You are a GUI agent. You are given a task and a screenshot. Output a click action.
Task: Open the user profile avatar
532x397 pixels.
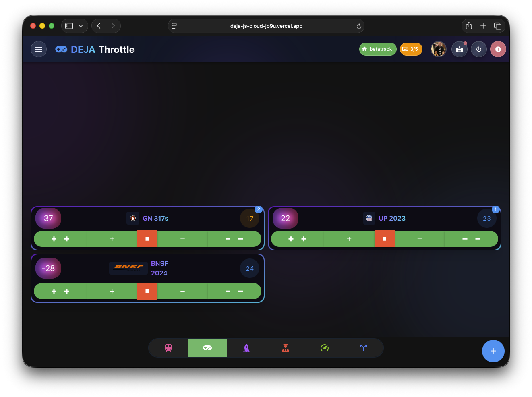(x=439, y=49)
